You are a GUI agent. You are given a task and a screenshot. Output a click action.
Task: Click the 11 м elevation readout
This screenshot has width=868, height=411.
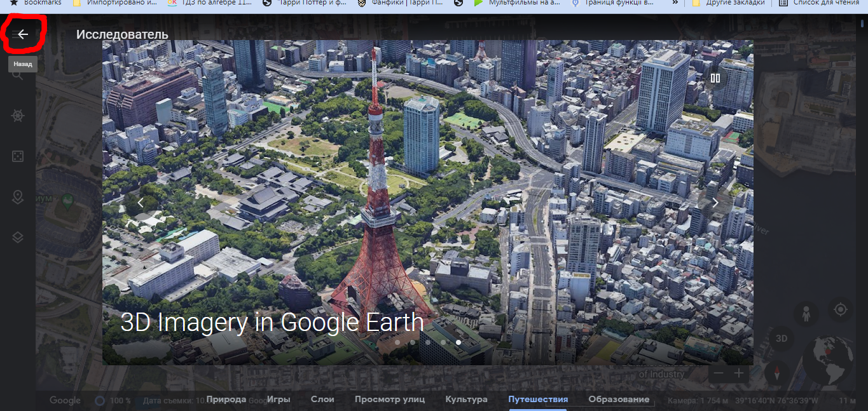848,401
